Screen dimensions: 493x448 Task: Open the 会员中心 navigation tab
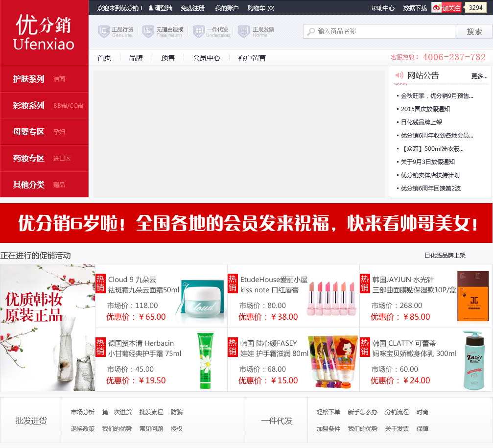[x=207, y=58]
